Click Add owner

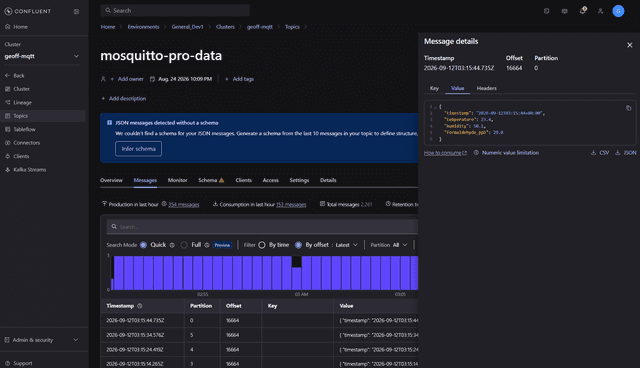127,79
